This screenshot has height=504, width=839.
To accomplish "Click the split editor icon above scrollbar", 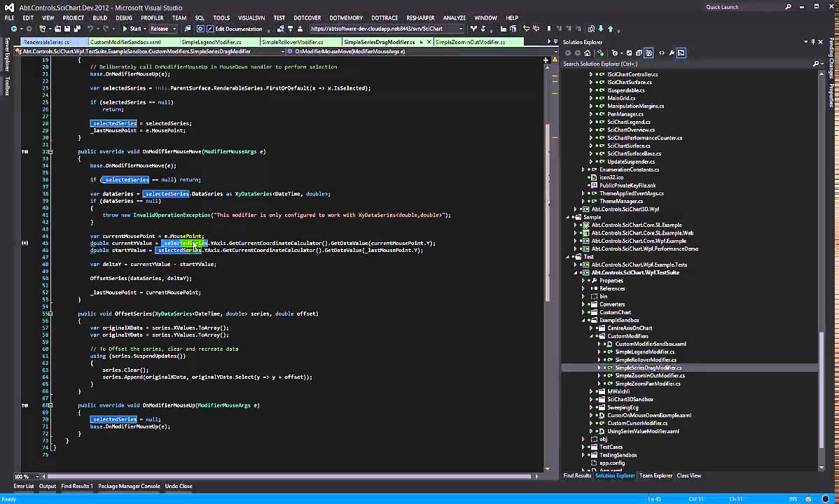I will coord(546,60).
